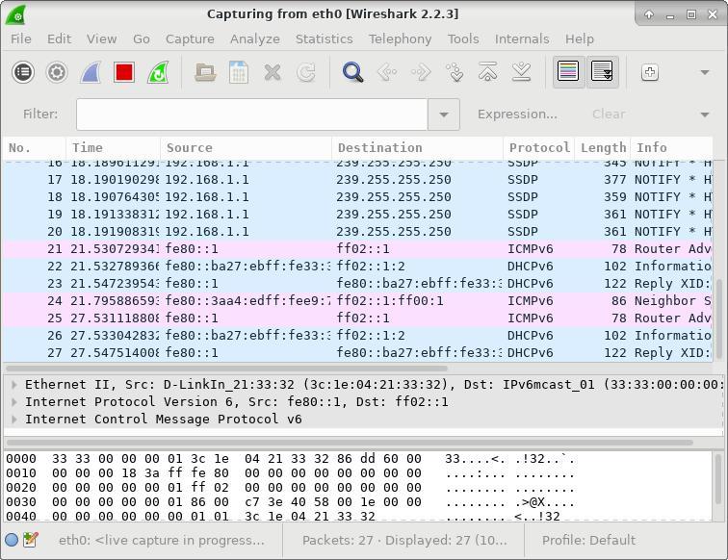
Task: Select packet 27 DHCPv6 Reply row
Action: 357,353
